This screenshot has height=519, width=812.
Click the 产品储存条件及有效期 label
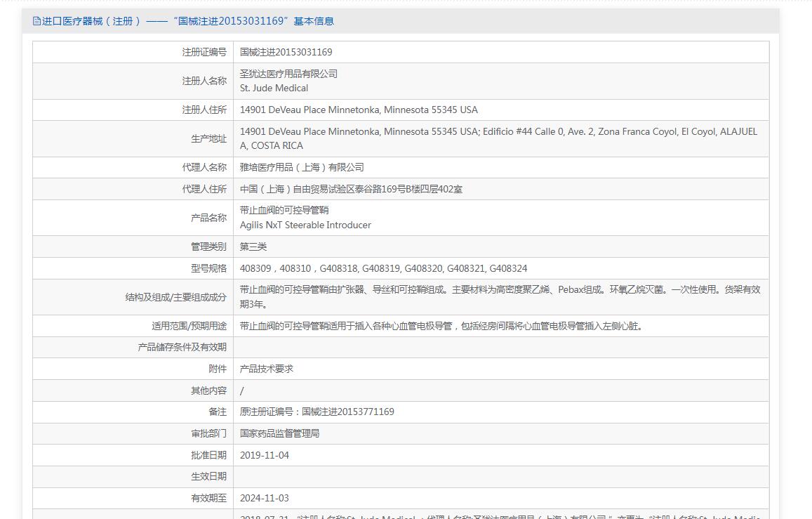click(x=182, y=348)
